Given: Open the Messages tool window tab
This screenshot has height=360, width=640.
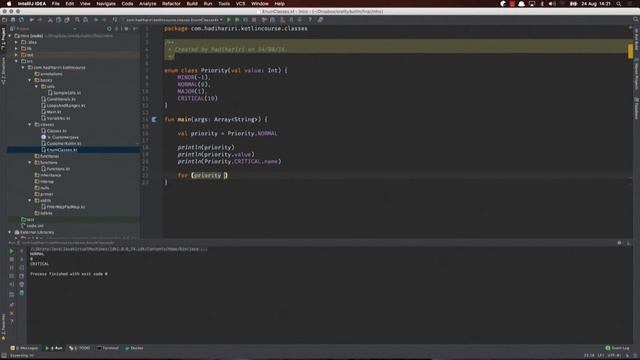Looking at the screenshot, I should point(24,348).
